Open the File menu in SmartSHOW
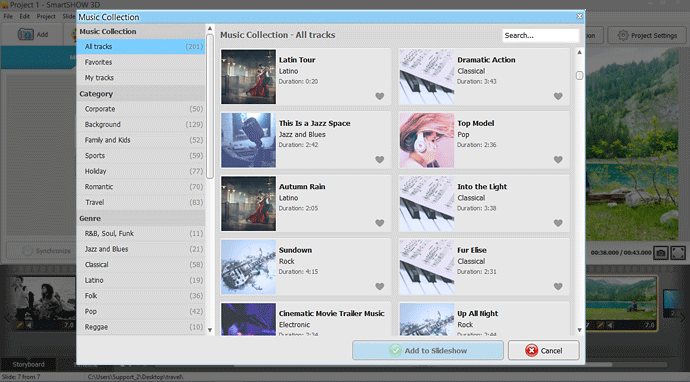Viewport: 690px width, 382px height. pyautogui.click(x=8, y=16)
